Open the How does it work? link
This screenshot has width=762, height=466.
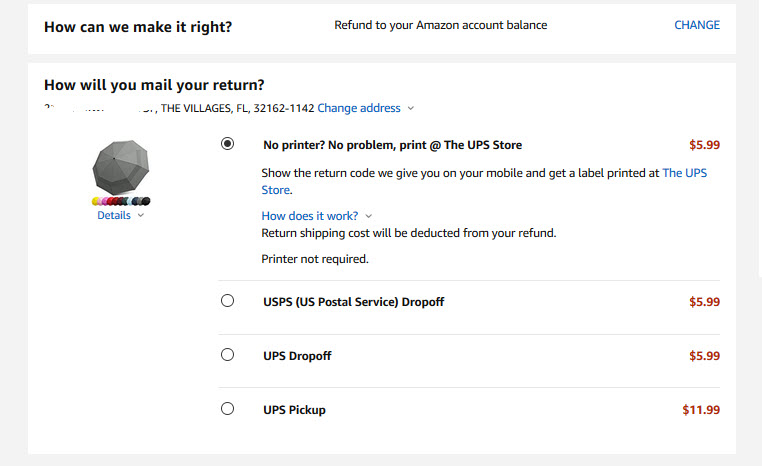310,216
